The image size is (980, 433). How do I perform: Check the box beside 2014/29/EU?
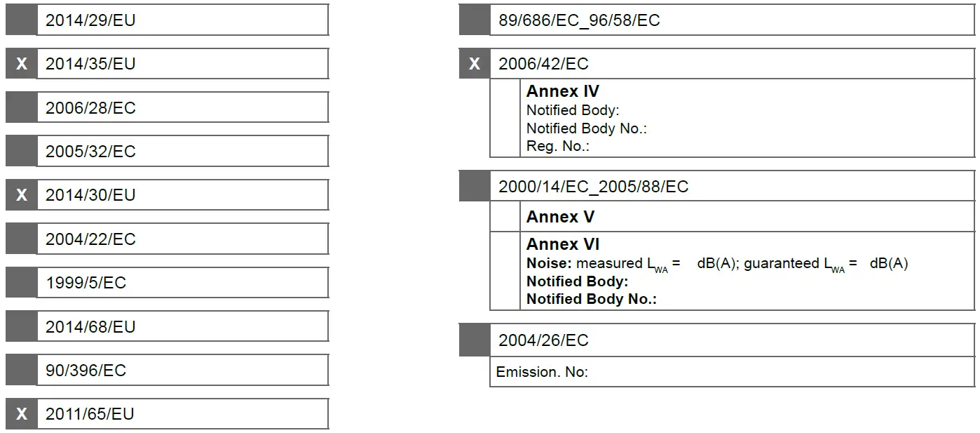pos(21,20)
